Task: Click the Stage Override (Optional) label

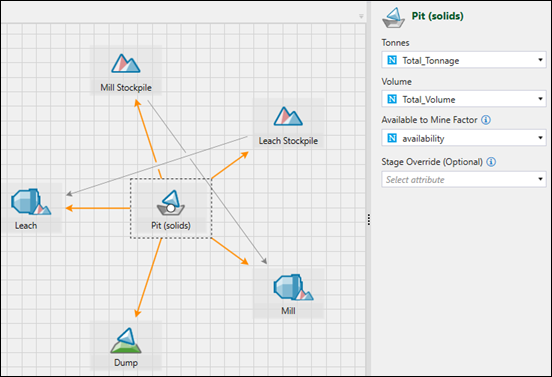Action: [x=432, y=162]
